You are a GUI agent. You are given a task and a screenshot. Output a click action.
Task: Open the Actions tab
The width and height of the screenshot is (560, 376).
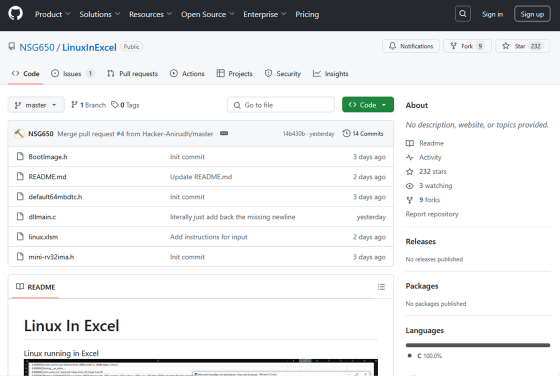[x=187, y=74]
